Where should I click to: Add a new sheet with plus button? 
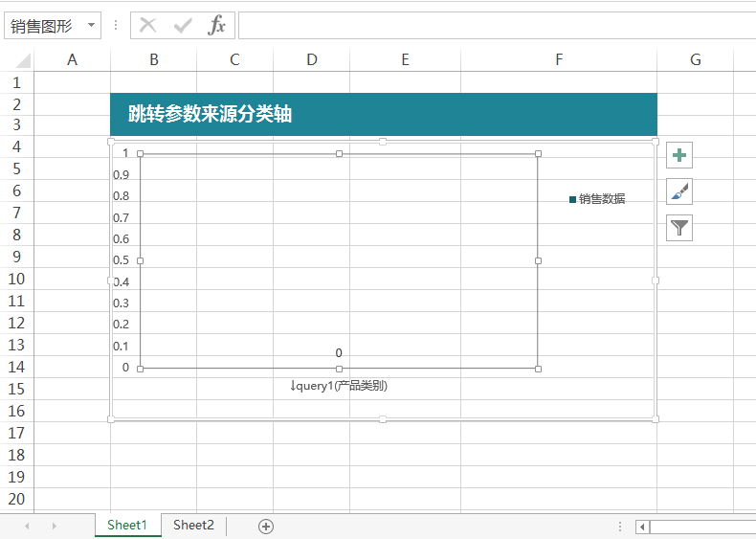266,527
